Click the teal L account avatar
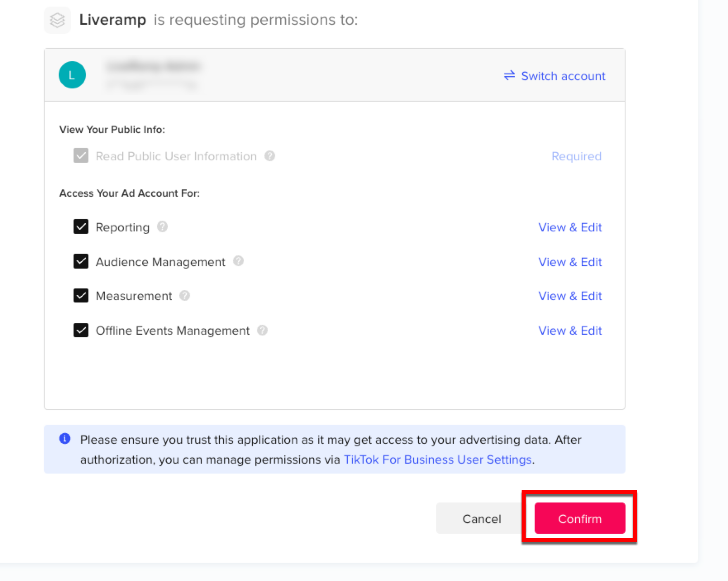 click(72, 75)
